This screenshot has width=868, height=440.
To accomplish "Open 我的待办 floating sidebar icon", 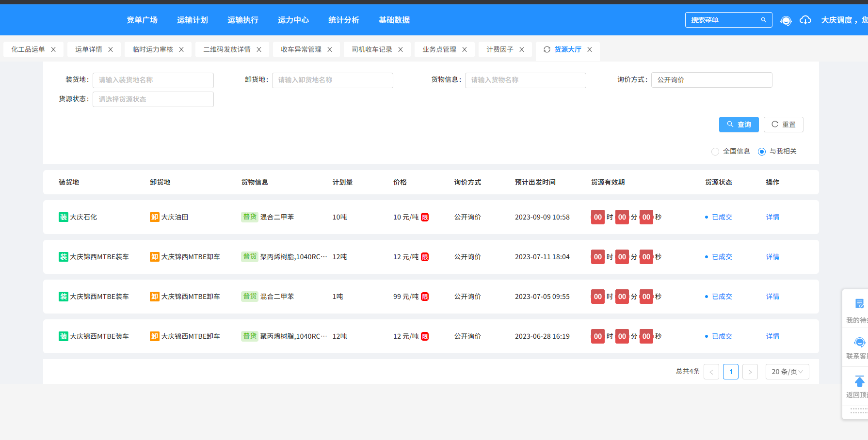I will 859,304.
